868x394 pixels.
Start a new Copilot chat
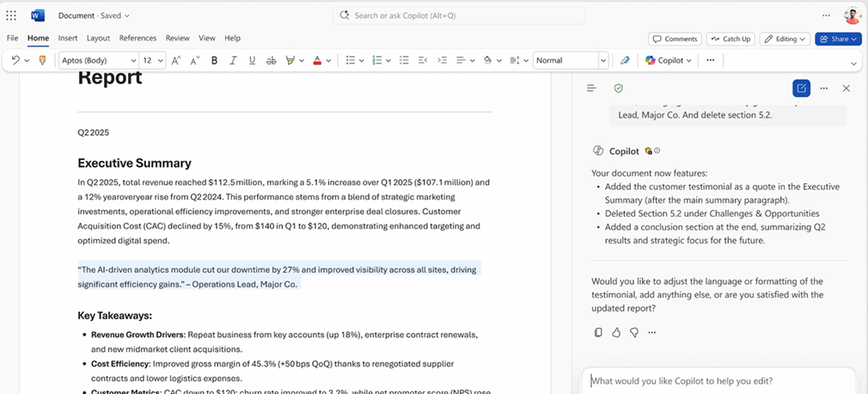click(801, 88)
